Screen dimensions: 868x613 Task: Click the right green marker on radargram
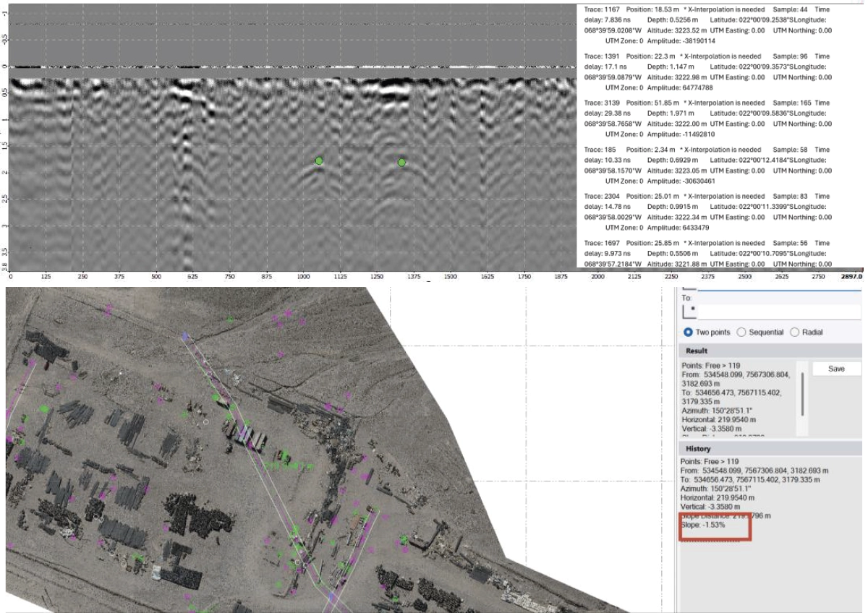click(x=401, y=162)
